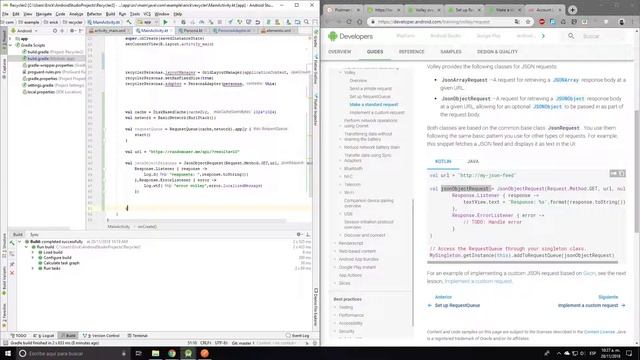Click the hammer icon in the Build panel
Screen dimensions: 640x360
[x=12, y=243]
